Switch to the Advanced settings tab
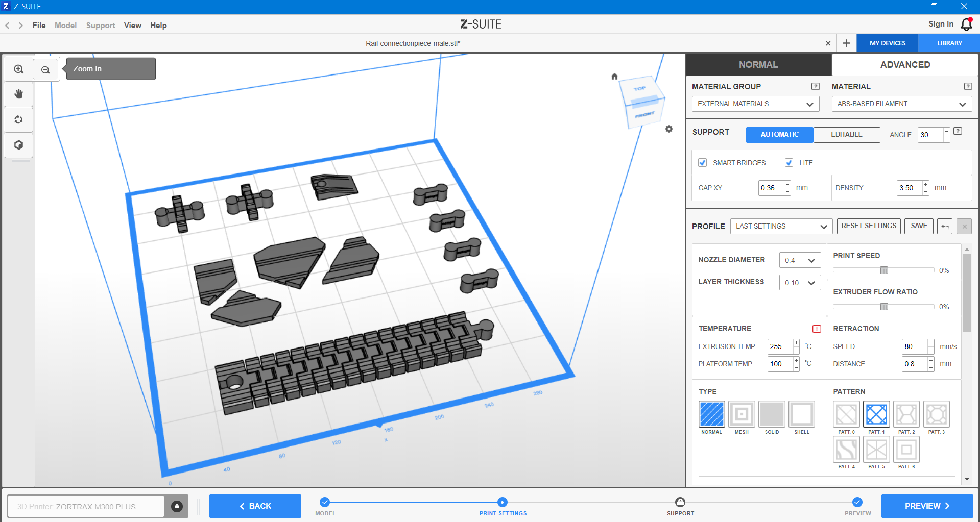This screenshot has height=522, width=980. (x=905, y=65)
